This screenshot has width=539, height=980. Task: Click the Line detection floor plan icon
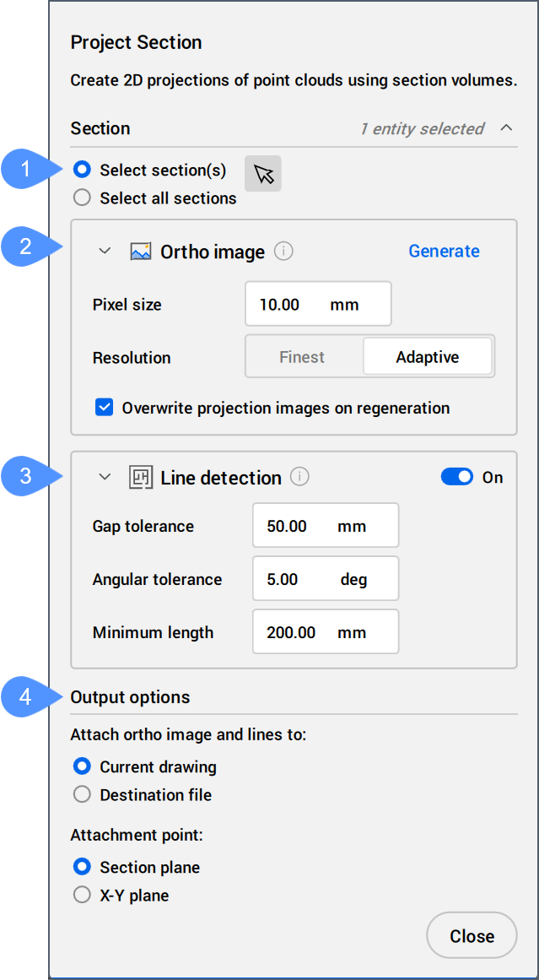click(x=141, y=478)
